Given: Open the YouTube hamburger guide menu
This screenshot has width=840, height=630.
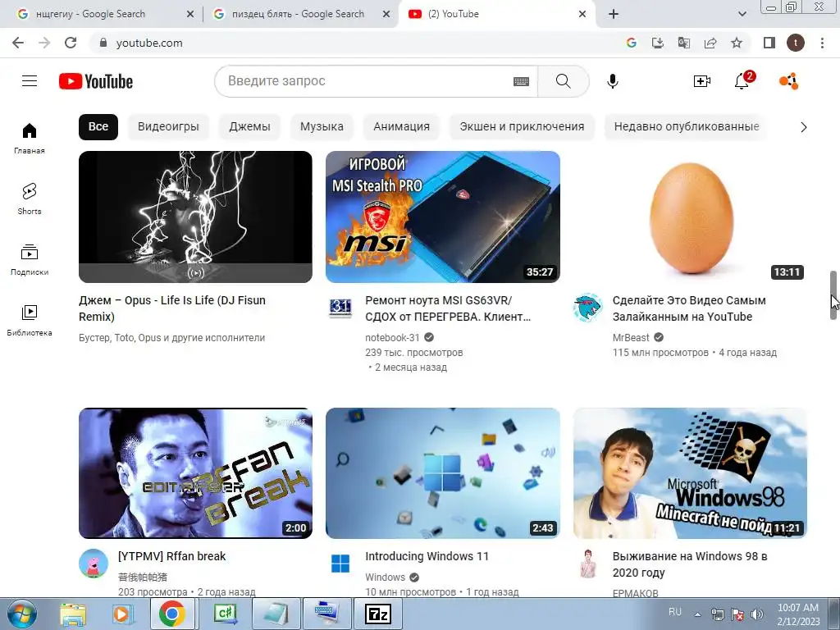Looking at the screenshot, I should point(30,81).
